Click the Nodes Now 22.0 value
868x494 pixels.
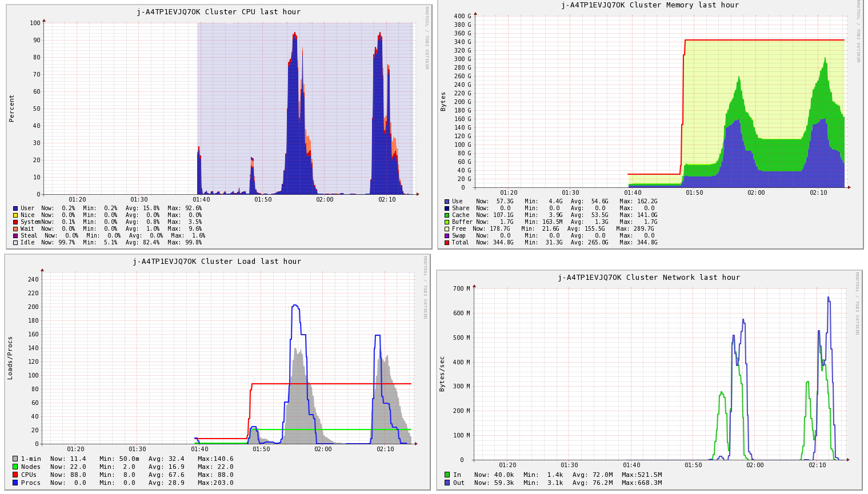pos(78,467)
